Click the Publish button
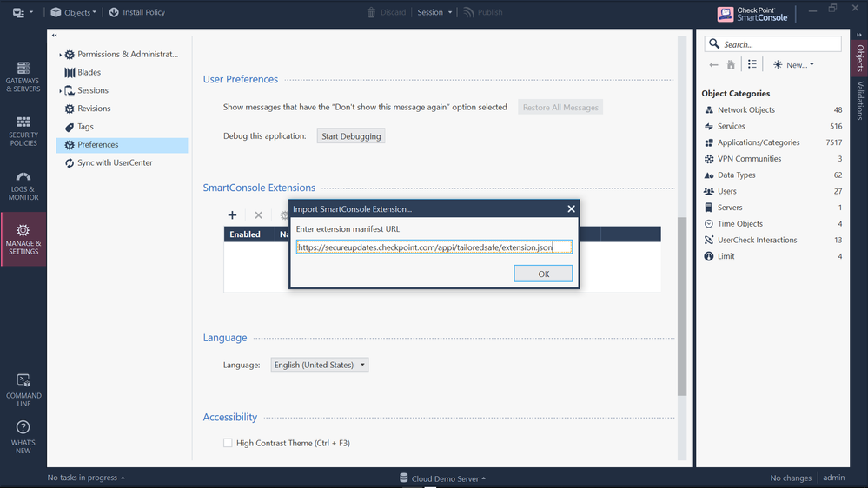The height and width of the screenshot is (488, 868). [483, 12]
